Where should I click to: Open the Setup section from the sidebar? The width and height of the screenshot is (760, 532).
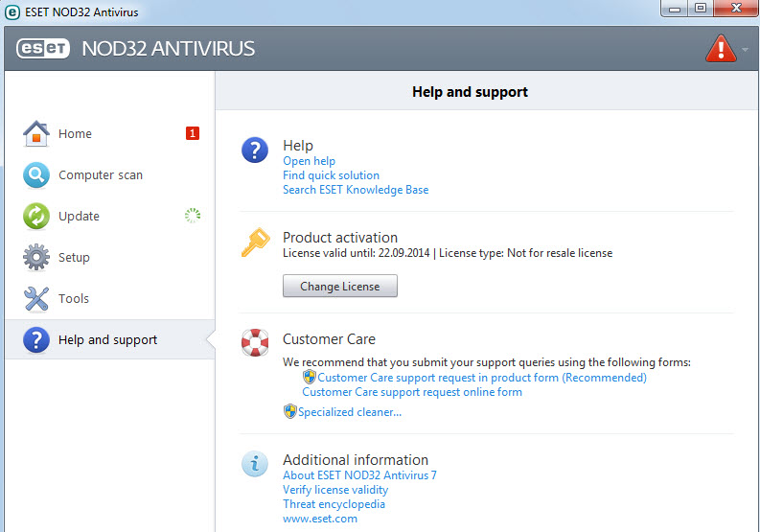click(74, 258)
